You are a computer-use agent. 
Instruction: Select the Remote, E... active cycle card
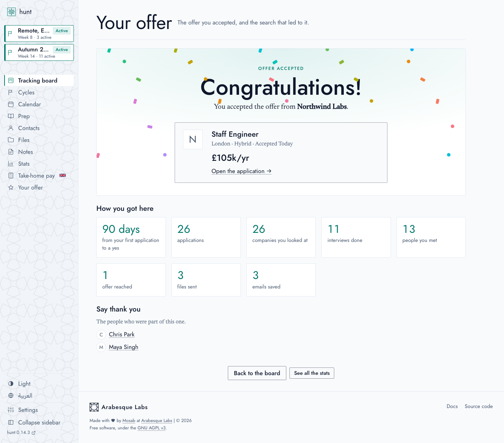tap(39, 34)
